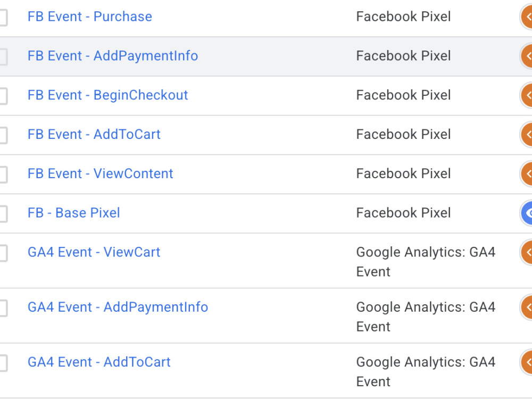This screenshot has width=532, height=399.
Task: Click orange trigger icon for FB Event - AddToCart
Action: pos(527,135)
